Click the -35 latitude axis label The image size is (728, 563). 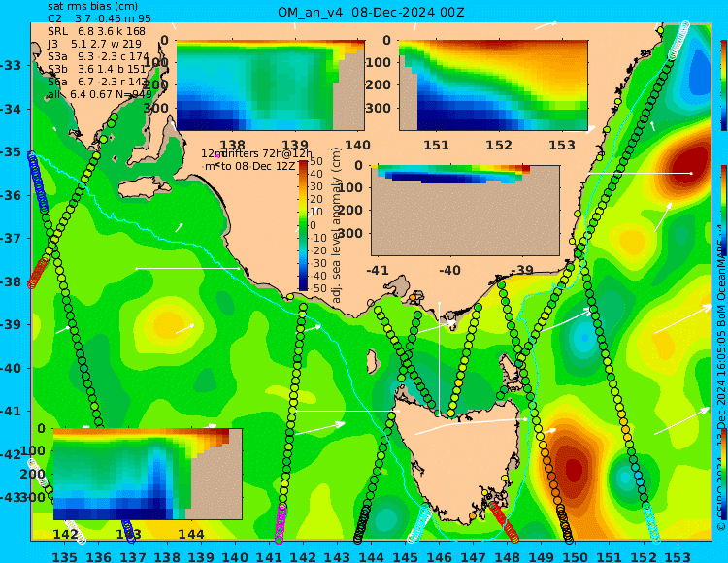point(11,152)
